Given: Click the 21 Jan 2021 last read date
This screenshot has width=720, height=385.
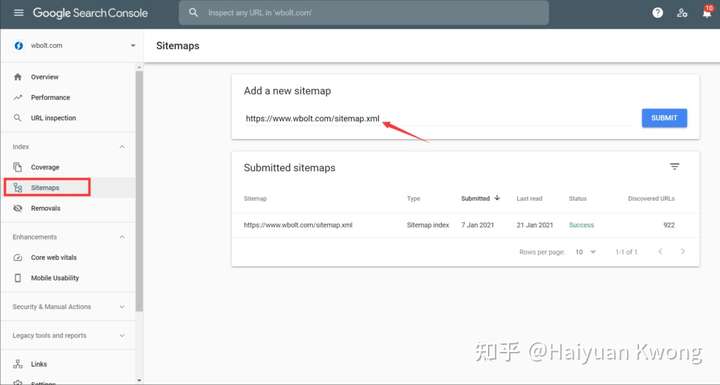Looking at the screenshot, I should (x=534, y=225).
